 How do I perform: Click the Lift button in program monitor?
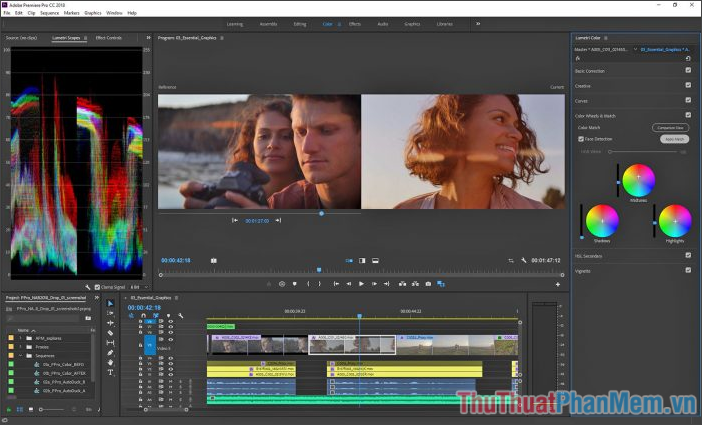click(x=402, y=284)
